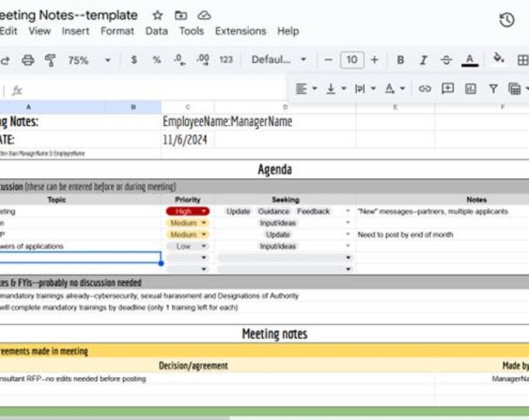Open horizontal align options
Image resolution: width=529 pixels, height=420 pixels.
[x=306, y=89]
